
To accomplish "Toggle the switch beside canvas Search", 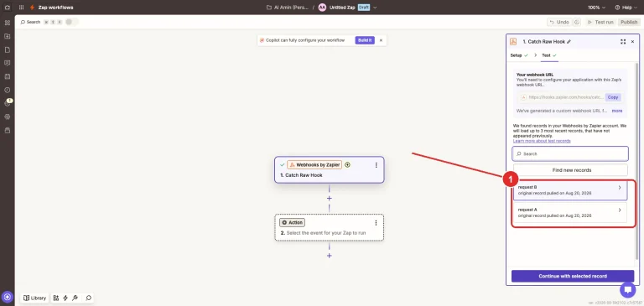I will [x=71, y=22].
